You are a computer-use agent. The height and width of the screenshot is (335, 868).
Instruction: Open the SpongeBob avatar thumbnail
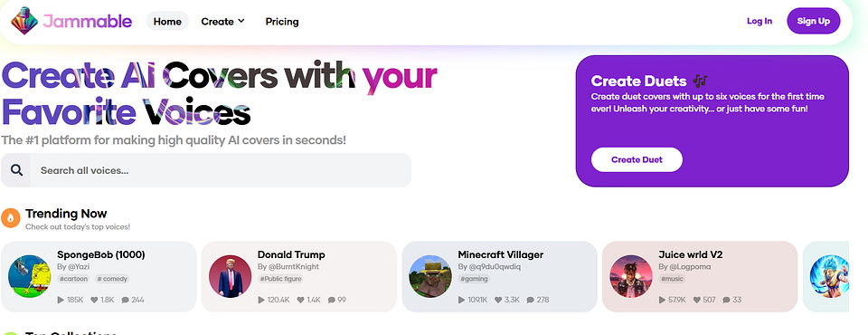point(29,276)
